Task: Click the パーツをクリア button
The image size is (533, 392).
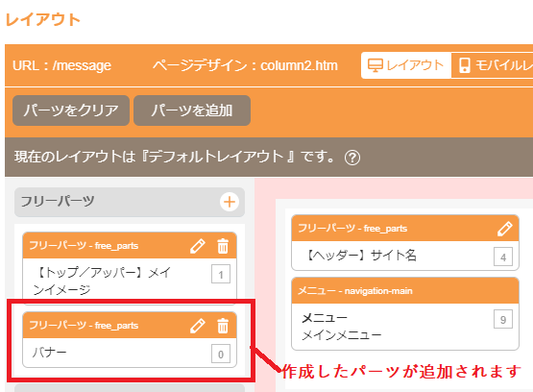Action: click(x=71, y=110)
